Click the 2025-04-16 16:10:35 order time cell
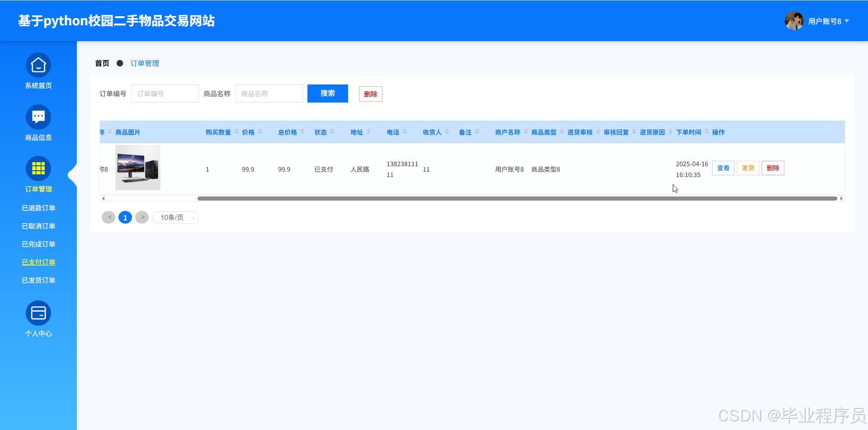 pos(692,169)
